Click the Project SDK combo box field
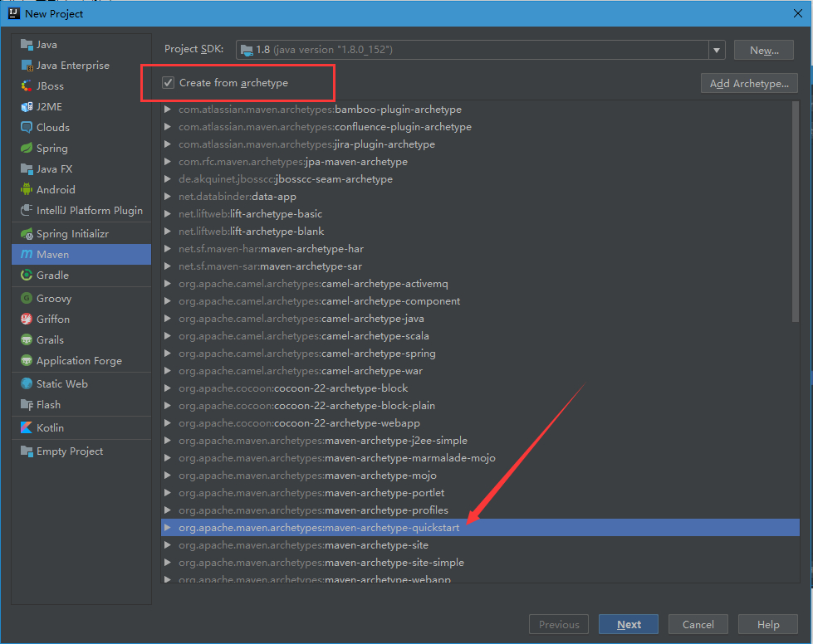The width and height of the screenshot is (813, 644). pos(480,51)
